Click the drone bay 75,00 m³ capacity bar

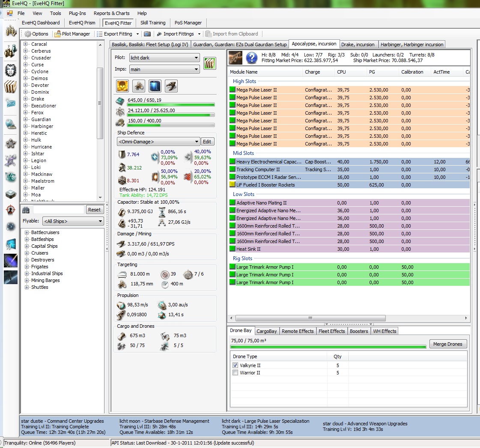pos(328,347)
